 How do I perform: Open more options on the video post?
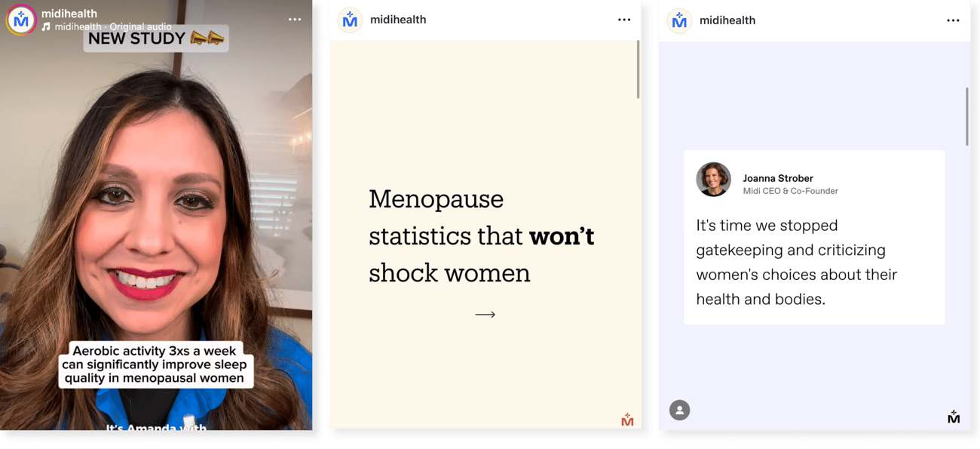point(295,20)
